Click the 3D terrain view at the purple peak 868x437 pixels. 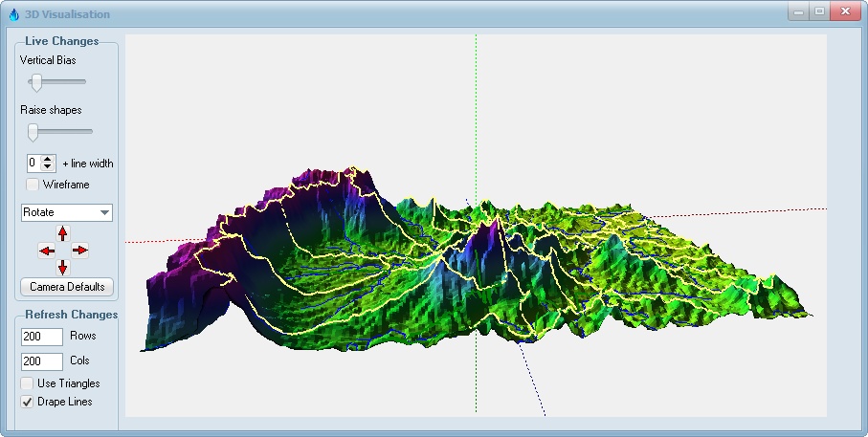[x=491, y=235]
